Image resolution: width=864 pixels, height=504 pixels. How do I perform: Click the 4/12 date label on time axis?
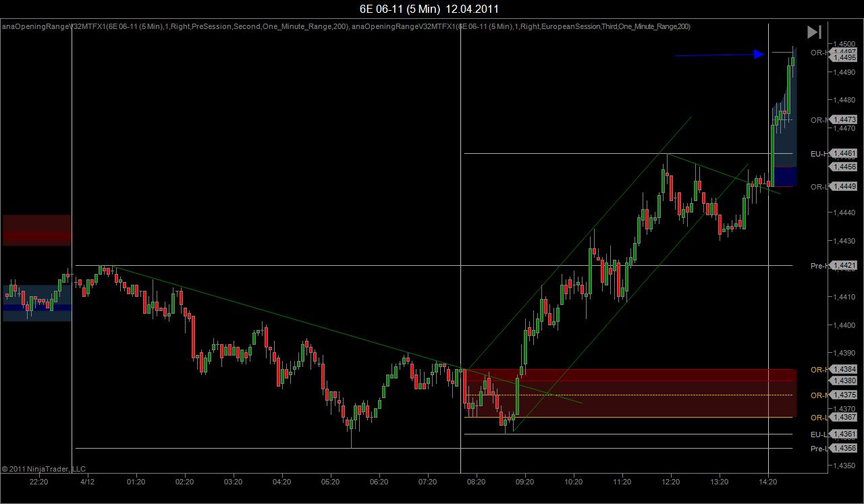pos(87,482)
